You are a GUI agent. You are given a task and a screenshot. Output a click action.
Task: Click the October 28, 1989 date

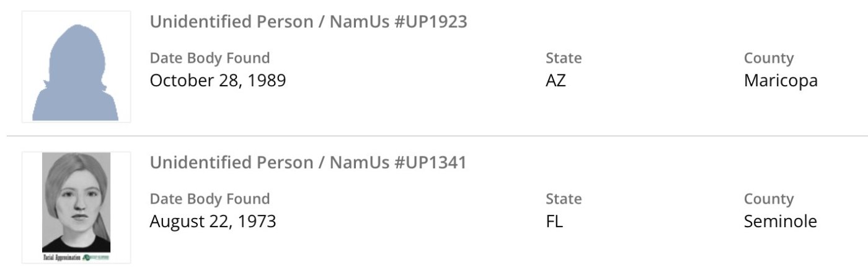coord(218,81)
